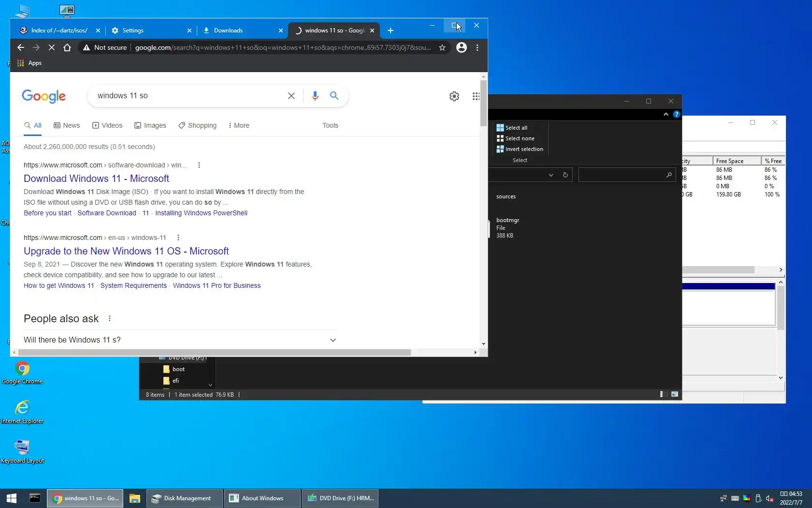The width and height of the screenshot is (812, 508).
Task: Select the Shopping search filter
Action: pos(197,125)
